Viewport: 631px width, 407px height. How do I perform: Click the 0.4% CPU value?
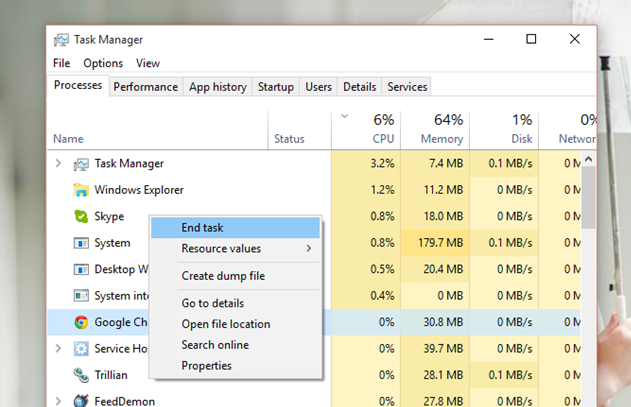point(382,296)
